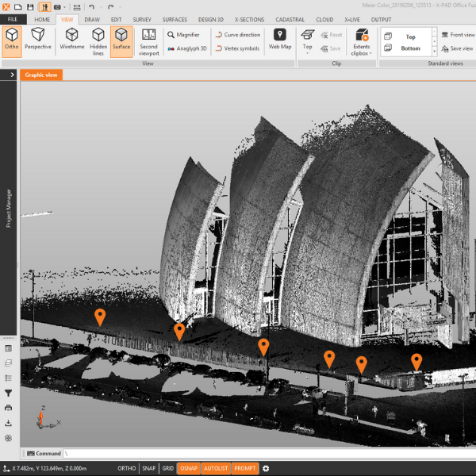
Task: Disable OSNAP in status bar
Action: click(x=188, y=468)
